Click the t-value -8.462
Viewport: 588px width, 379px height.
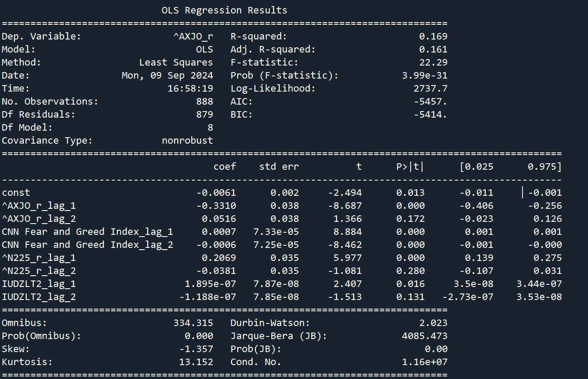345,245
